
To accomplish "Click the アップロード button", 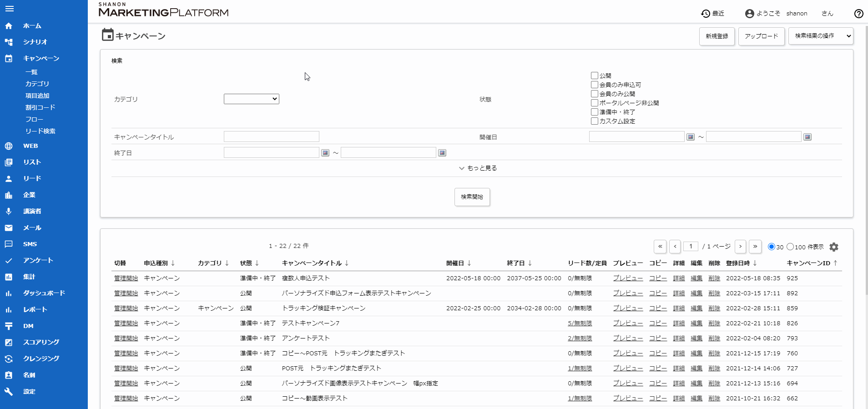I will (x=762, y=36).
